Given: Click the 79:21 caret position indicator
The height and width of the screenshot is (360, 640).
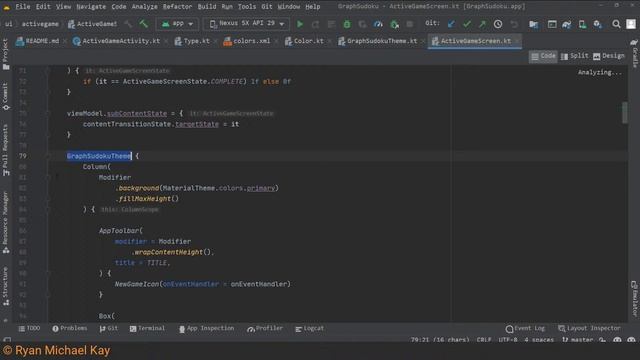Looking at the screenshot, I should coord(440,340).
